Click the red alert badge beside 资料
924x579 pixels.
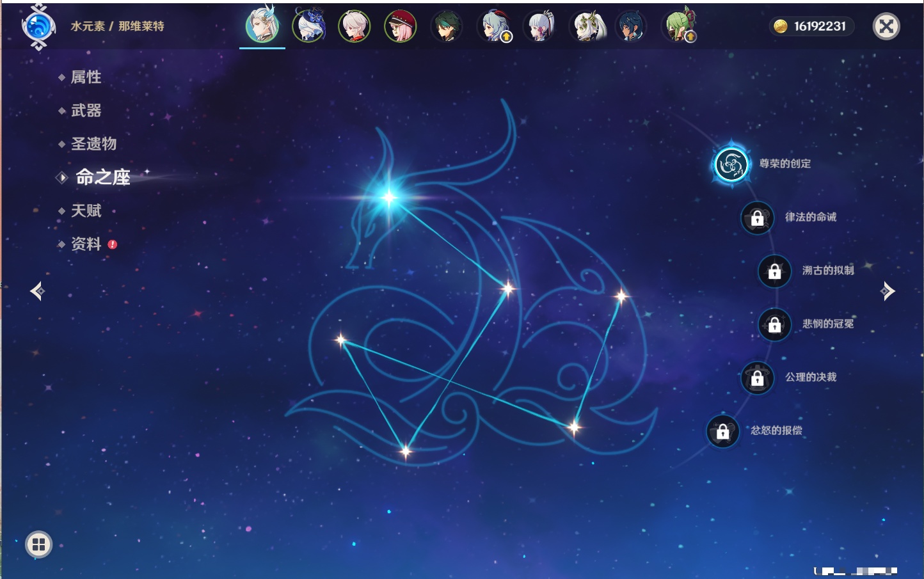pyautogui.click(x=113, y=244)
